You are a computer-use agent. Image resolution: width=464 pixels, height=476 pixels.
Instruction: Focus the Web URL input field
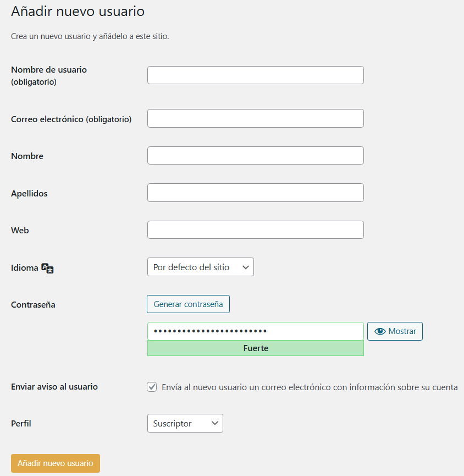point(255,229)
